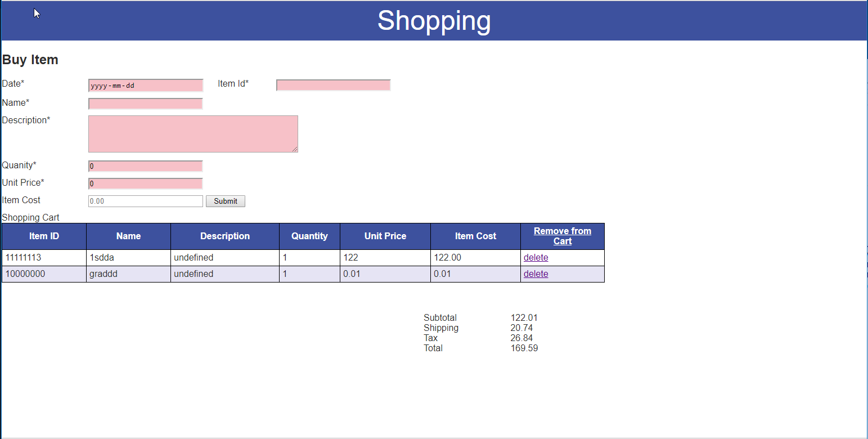Focus the Unit Price input
868x439 pixels.
[146, 183]
